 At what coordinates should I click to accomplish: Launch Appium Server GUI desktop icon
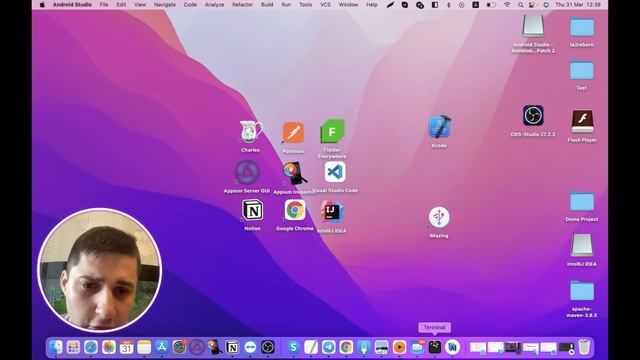[247, 172]
